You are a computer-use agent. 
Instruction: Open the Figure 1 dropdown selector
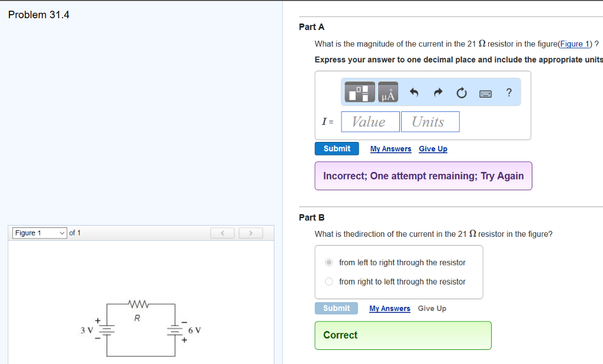38,233
